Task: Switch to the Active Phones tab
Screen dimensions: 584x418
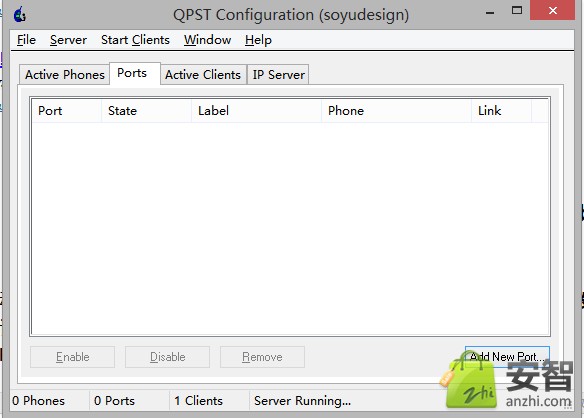Action: tap(65, 75)
